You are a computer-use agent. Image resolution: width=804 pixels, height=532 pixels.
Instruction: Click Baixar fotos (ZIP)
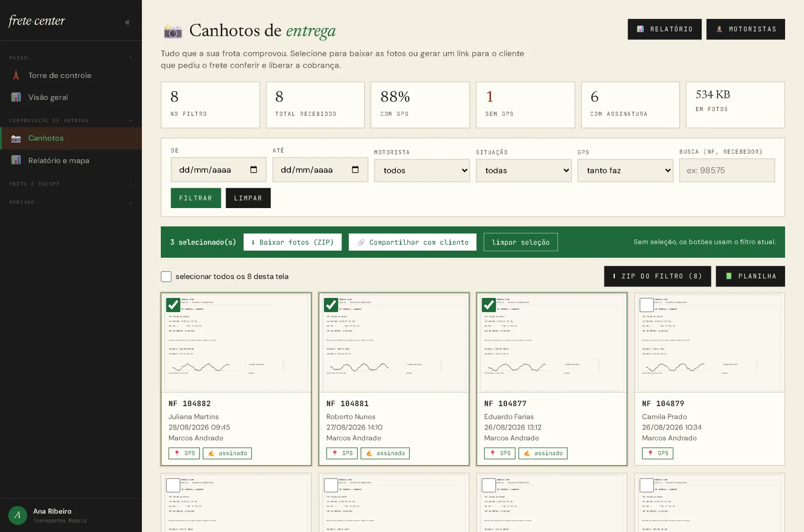click(293, 242)
